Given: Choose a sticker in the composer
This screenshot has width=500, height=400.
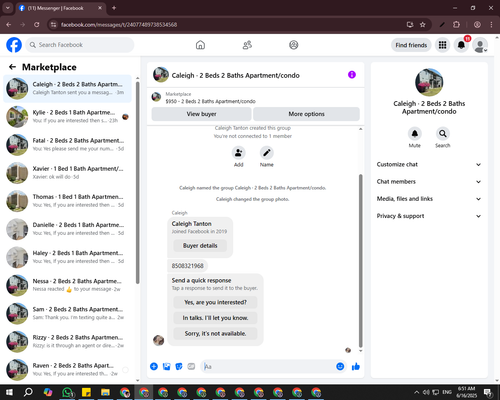Looking at the screenshot, I should (x=179, y=367).
